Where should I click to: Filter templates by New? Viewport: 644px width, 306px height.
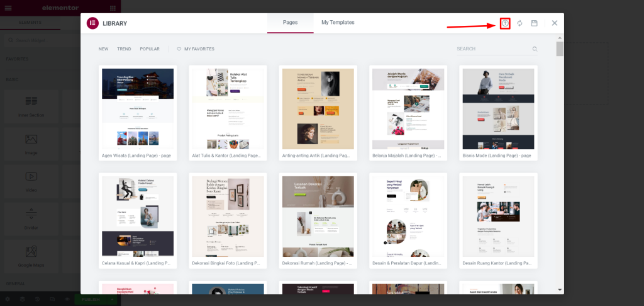coord(104,49)
